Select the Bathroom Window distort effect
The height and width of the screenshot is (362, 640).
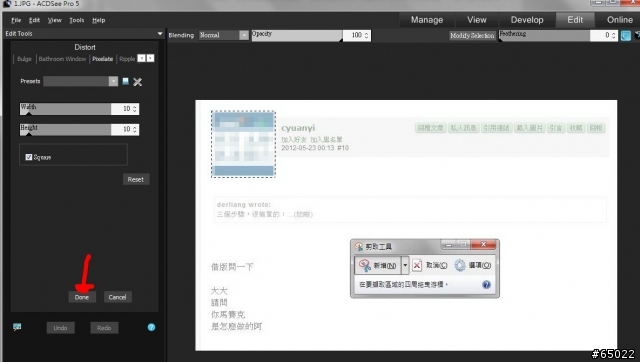pos(62,59)
